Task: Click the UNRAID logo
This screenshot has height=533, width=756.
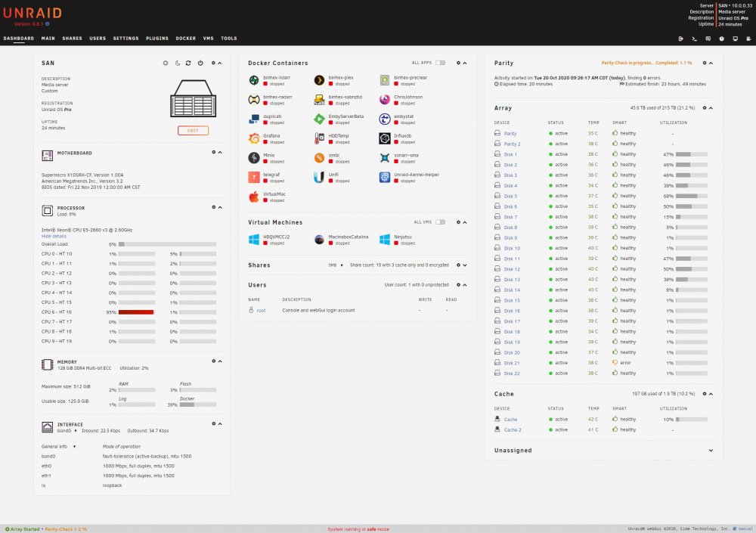Action: tap(33, 13)
